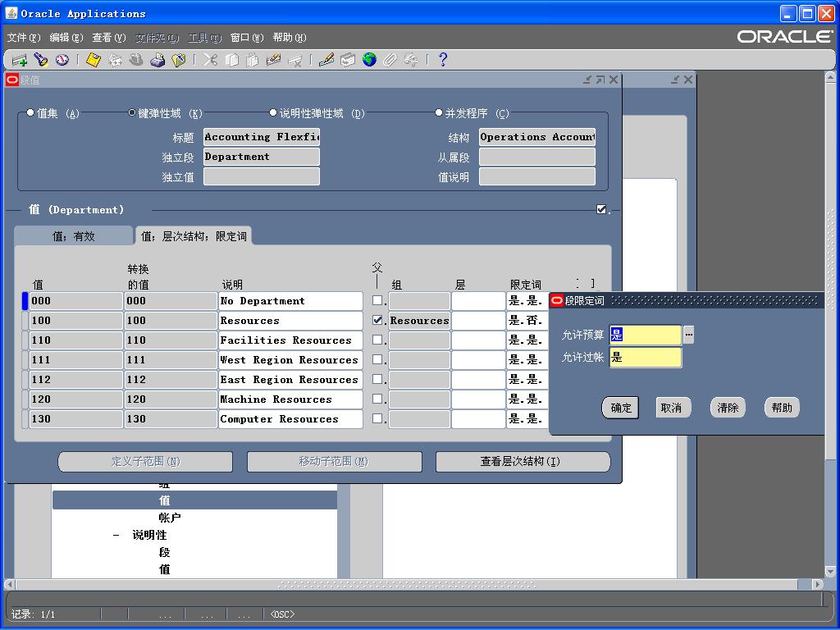Click the horizontal scrollbar right arrow
Image resolution: width=840 pixels, height=630 pixels.
(x=818, y=584)
